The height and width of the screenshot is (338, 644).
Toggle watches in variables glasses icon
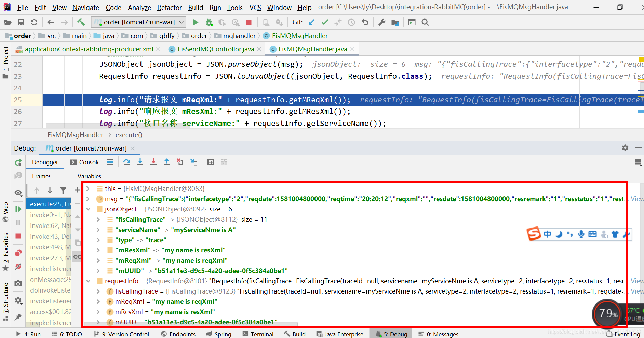[x=78, y=257]
